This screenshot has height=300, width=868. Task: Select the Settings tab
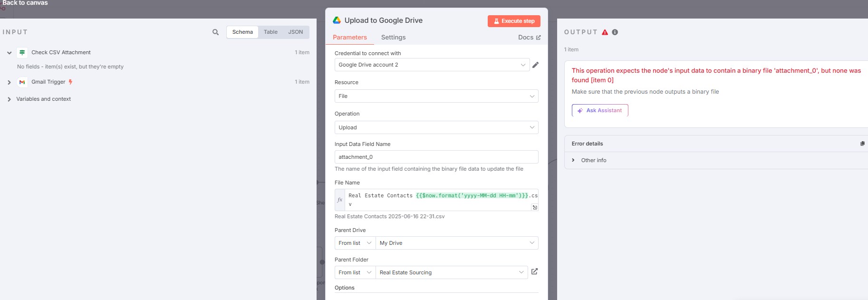[393, 38]
